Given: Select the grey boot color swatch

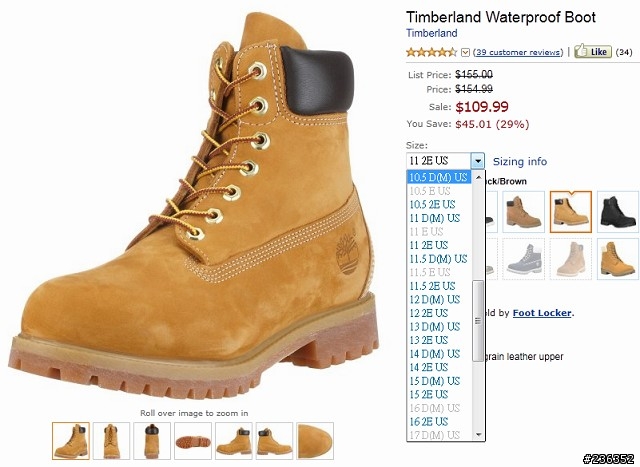Looking at the screenshot, I should [524, 259].
